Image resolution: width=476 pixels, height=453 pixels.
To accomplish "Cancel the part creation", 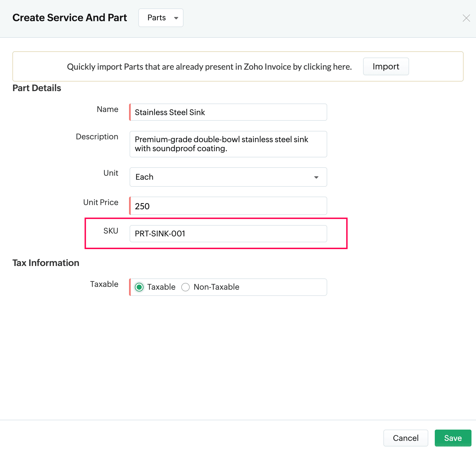I will [405, 438].
